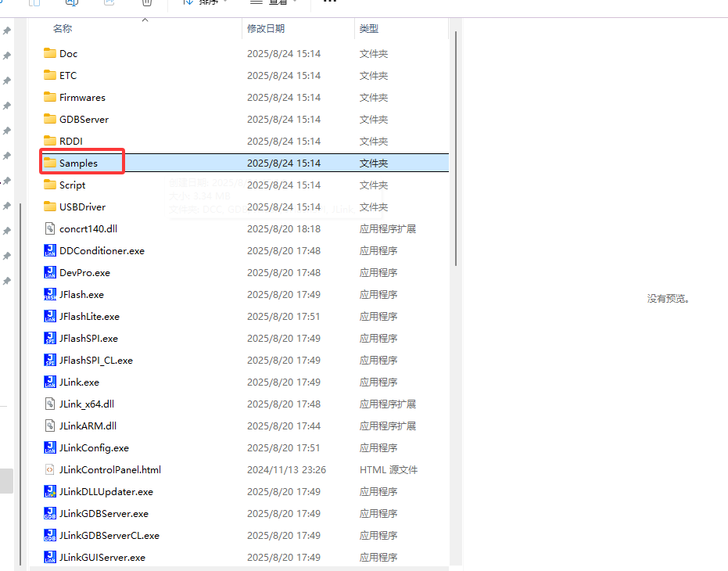
Task: Select the Doc folder icon
Action: (x=50, y=54)
